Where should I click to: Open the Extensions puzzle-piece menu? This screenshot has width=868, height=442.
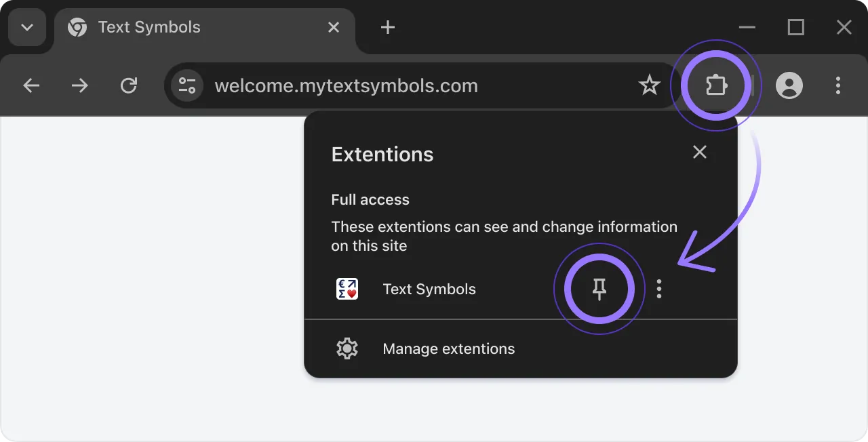coord(716,85)
